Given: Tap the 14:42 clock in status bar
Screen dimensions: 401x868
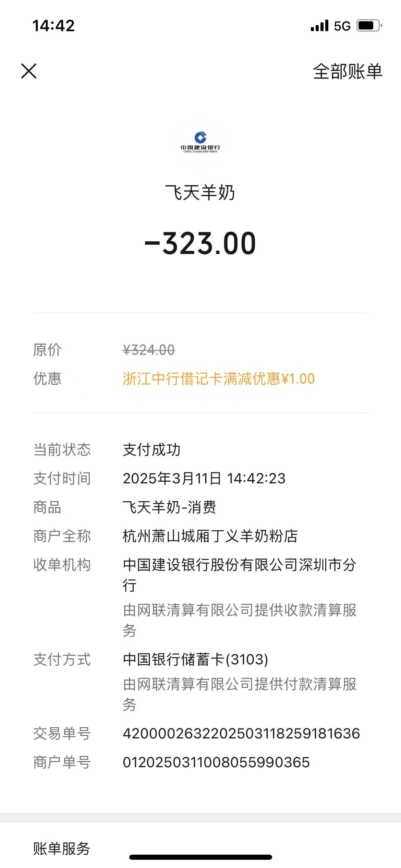Looking at the screenshot, I should pos(53,26).
